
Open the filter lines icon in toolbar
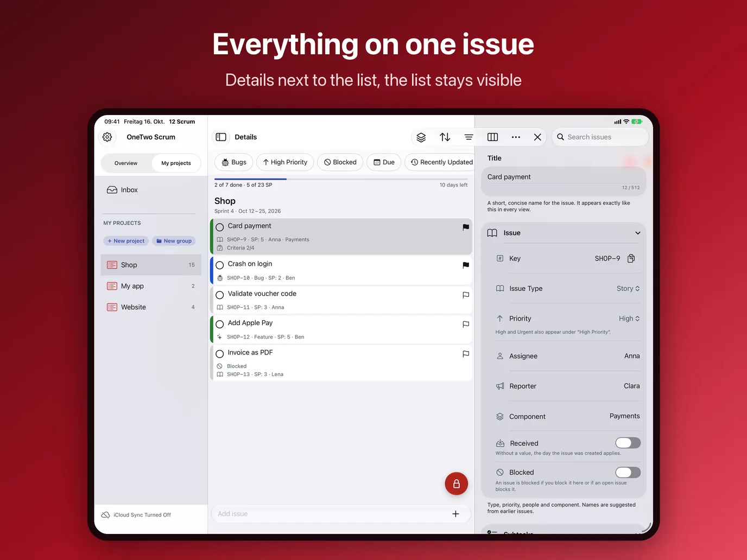coord(469,137)
